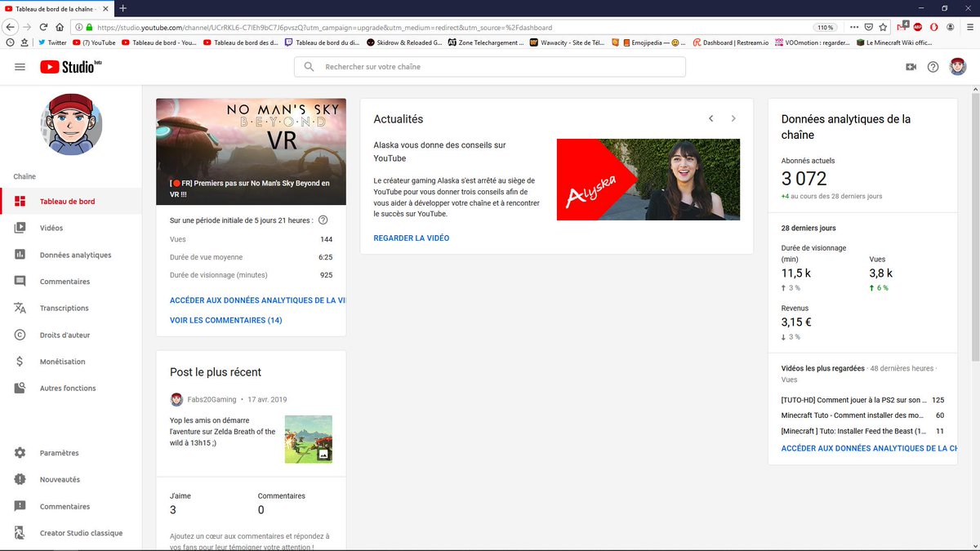Click the Données analytiques bar chart icon

20,255
